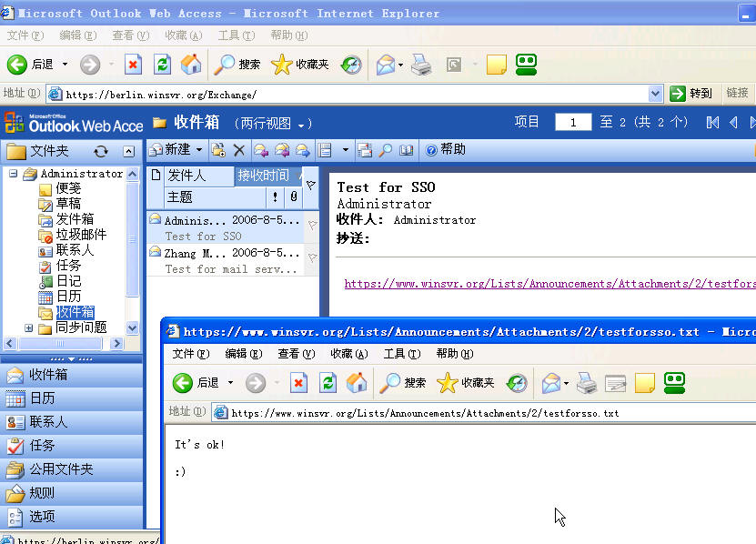Open the 新建 dropdown arrow
This screenshot has width=756, height=544.
199,150
